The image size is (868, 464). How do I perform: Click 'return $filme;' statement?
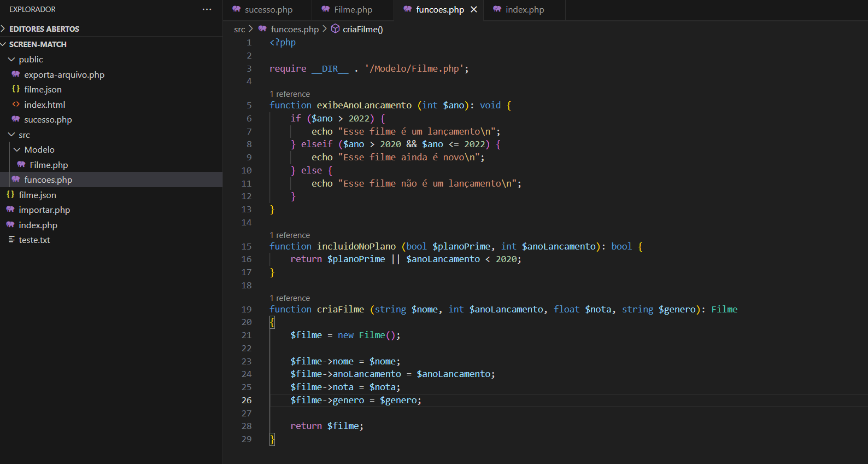pyautogui.click(x=327, y=426)
